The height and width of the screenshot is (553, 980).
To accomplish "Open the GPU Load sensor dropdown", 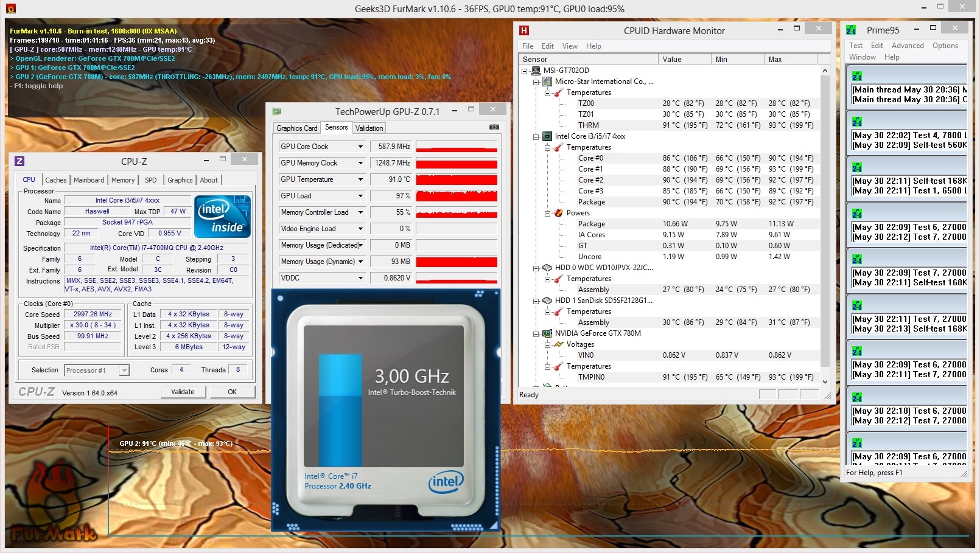I will coord(360,196).
